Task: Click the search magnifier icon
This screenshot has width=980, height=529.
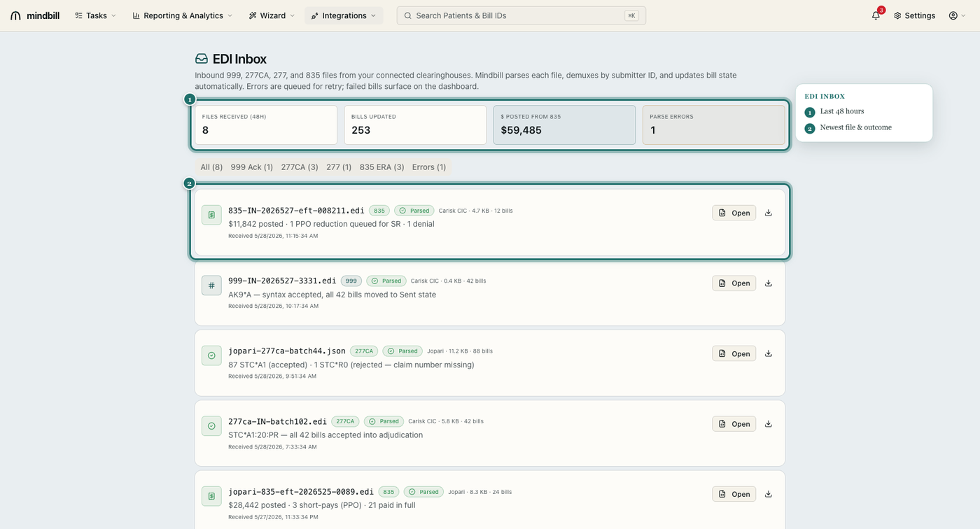Action: coord(407,15)
